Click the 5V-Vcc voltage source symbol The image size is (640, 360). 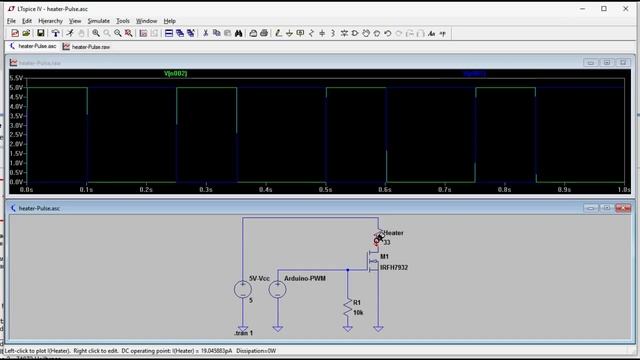pyautogui.click(x=243, y=289)
